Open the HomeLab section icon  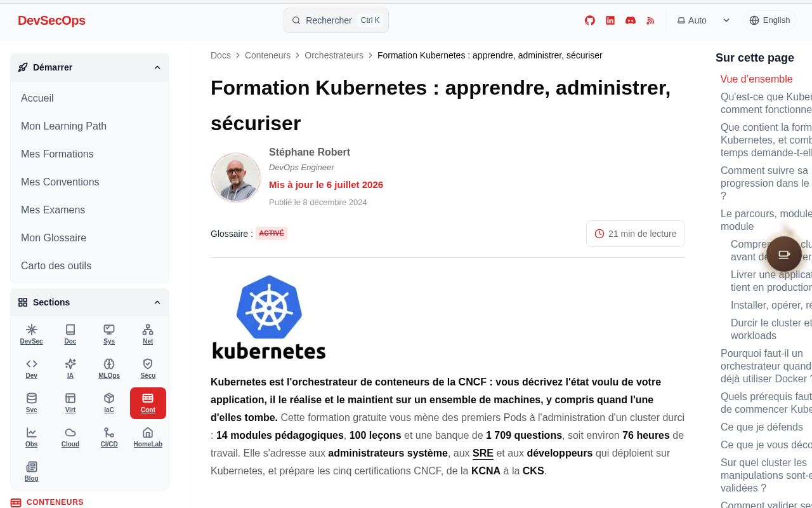tap(148, 437)
